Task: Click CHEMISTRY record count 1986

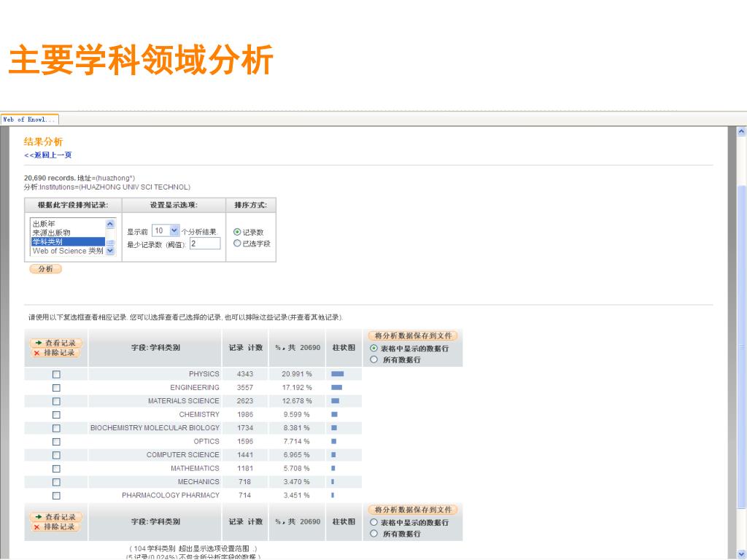Action: point(245,415)
